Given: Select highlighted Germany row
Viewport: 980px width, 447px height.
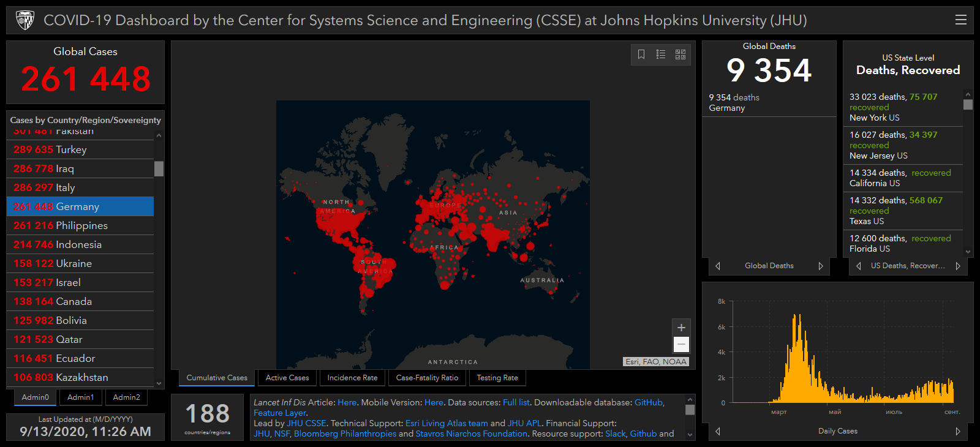Looking at the screenshot, I should click(x=80, y=206).
